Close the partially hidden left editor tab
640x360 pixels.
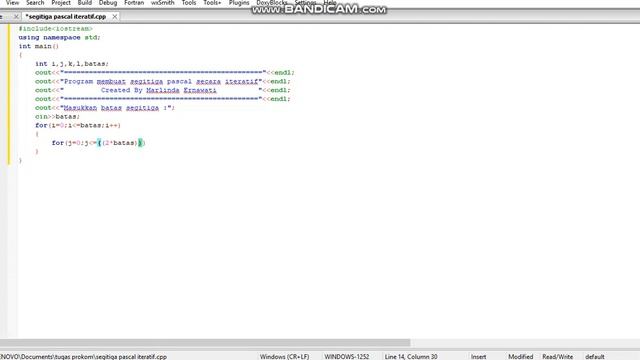pyautogui.click(x=16, y=17)
